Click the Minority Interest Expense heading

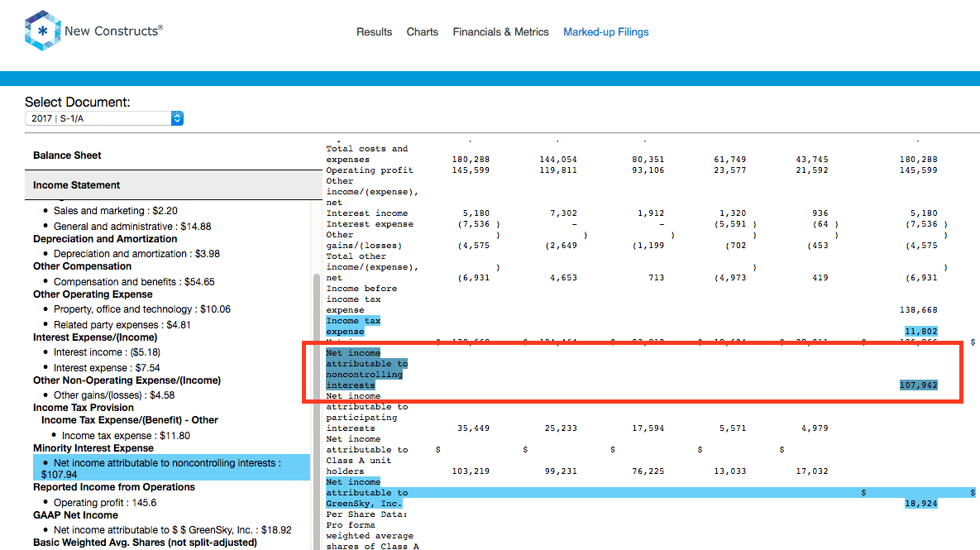pos(93,448)
